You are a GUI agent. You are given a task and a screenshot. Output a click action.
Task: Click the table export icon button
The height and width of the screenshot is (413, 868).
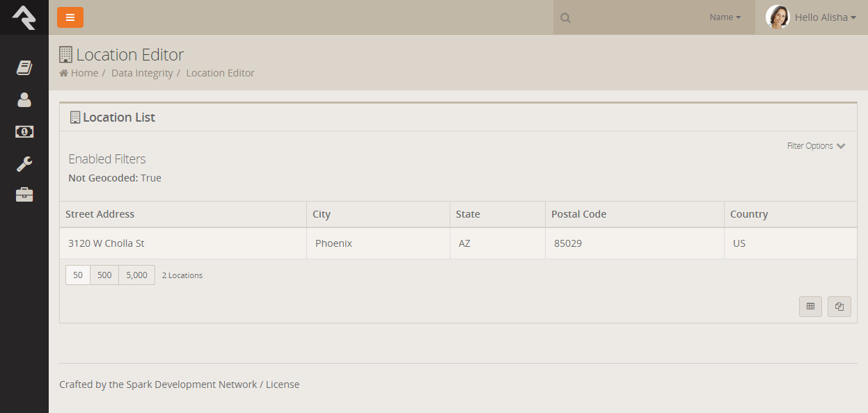(x=810, y=307)
